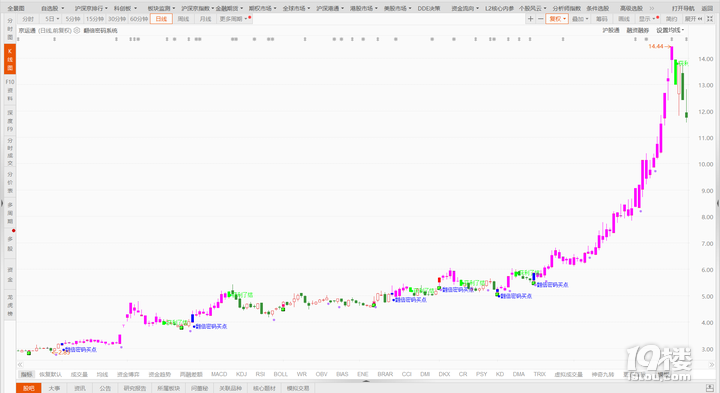The image size is (720, 393).
Task: Open indicator settings gear beside stock name
Action: click(77, 30)
